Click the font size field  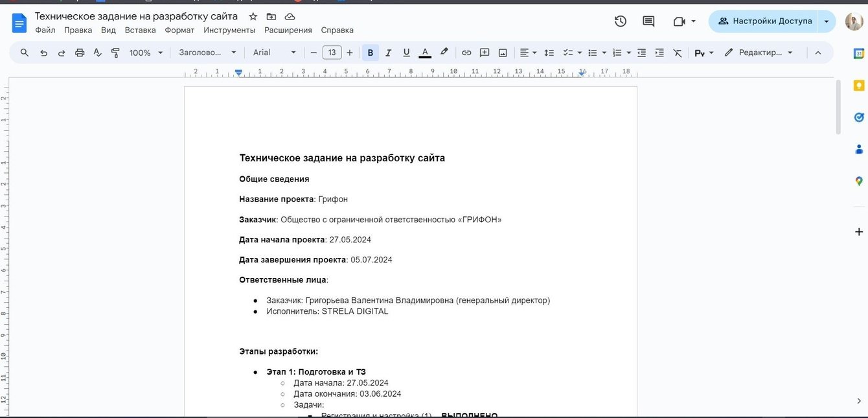[332, 52]
